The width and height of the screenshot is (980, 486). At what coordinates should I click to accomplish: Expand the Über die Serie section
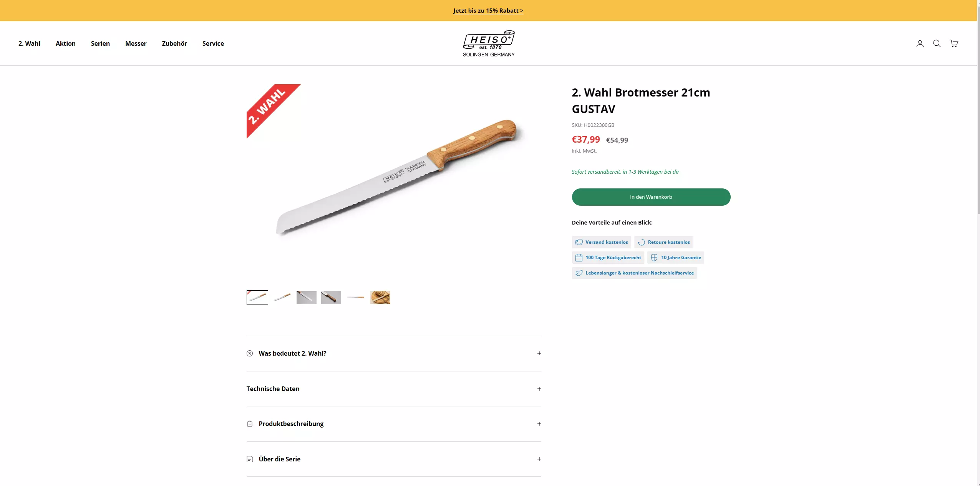click(x=394, y=459)
